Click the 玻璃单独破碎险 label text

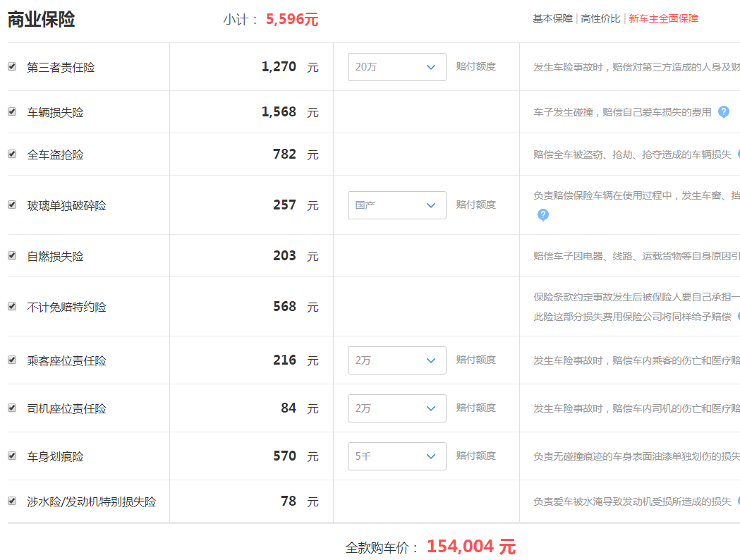pos(66,205)
